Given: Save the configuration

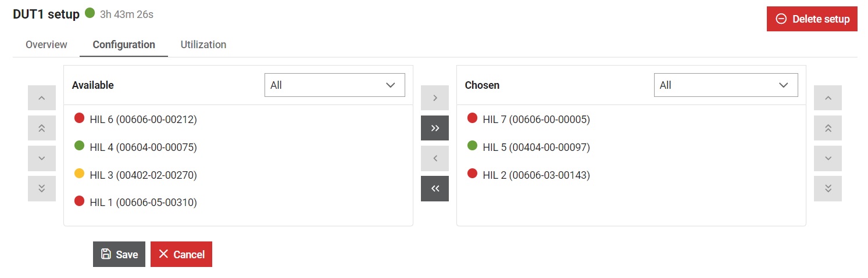Looking at the screenshot, I should tap(119, 254).
